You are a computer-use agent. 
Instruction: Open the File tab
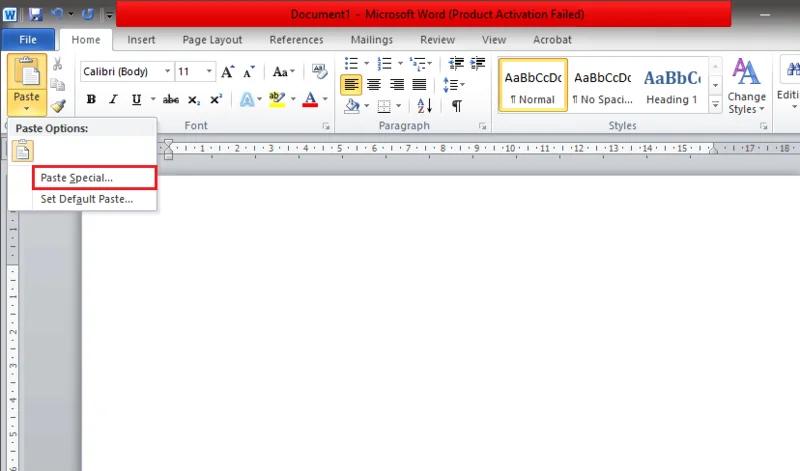coord(28,40)
